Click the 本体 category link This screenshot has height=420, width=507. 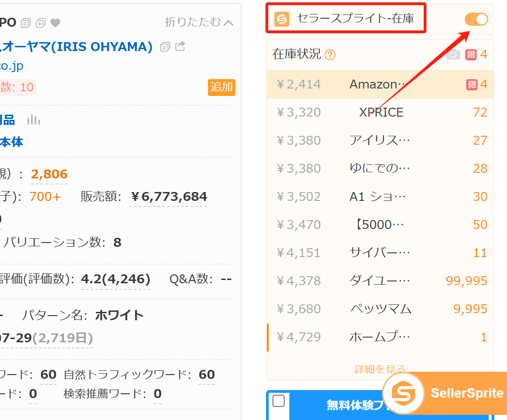(11, 142)
